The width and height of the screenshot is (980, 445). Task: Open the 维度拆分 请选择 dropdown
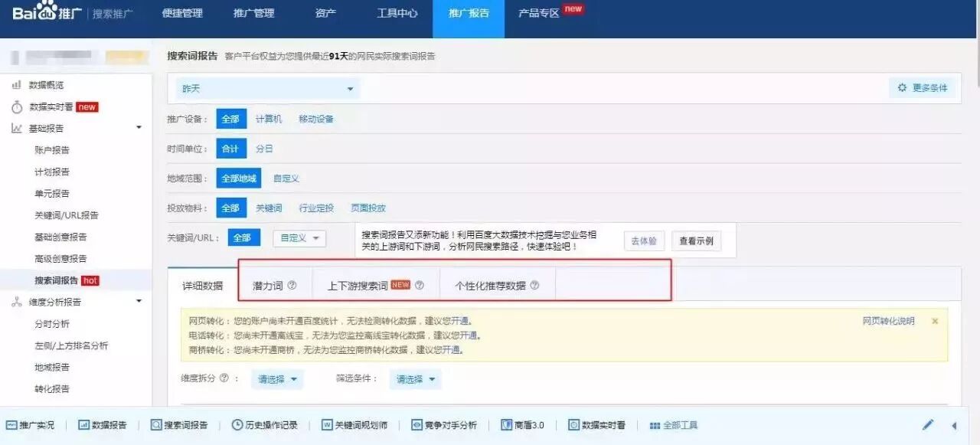[276, 378]
